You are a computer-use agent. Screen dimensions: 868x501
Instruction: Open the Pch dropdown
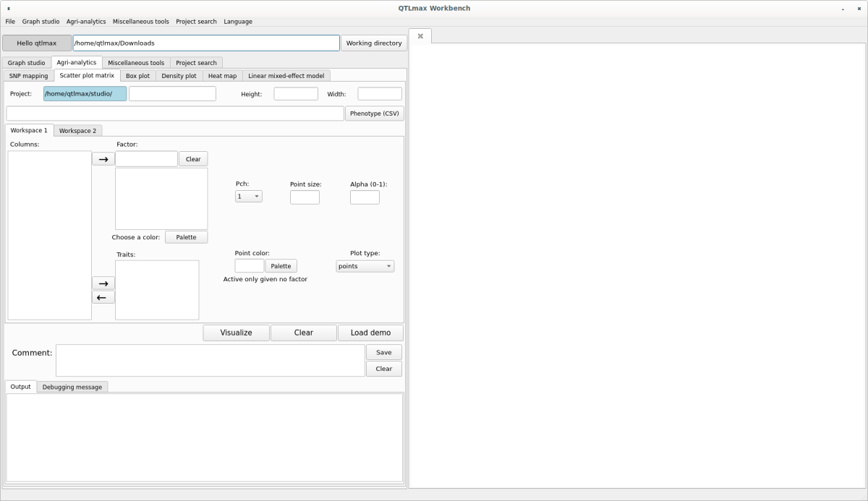(248, 197)
